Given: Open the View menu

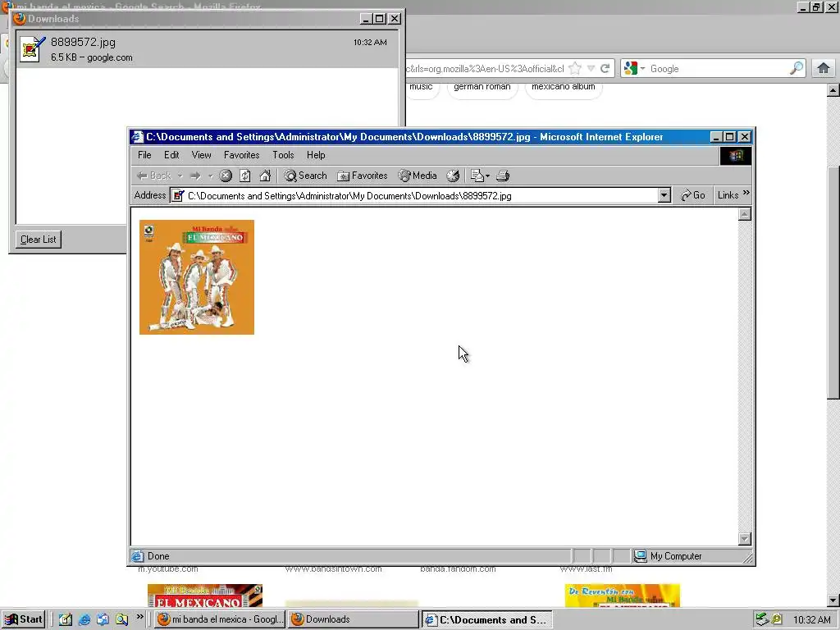Looking at the screenshot, I should 202,155.
